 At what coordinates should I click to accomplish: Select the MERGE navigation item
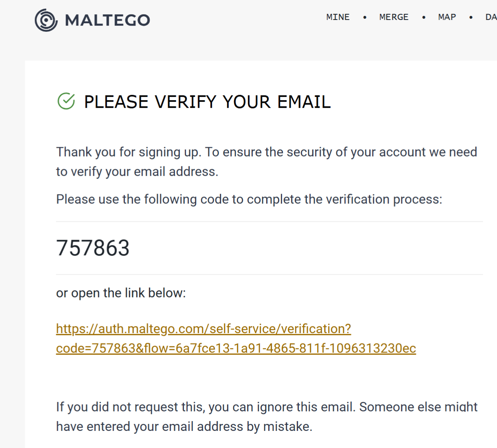pyautogui.click(x=394, y=17)
